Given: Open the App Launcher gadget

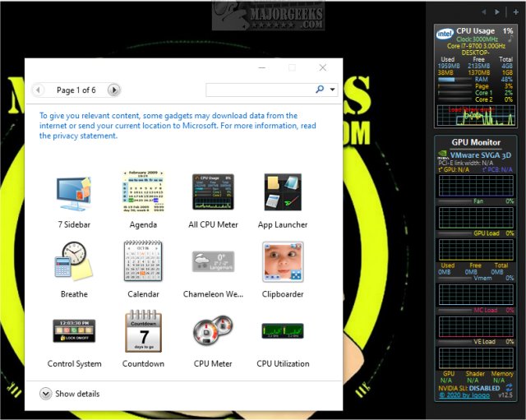Looking at the screenshot, I should pyautogui.click(x=282, y=193).
